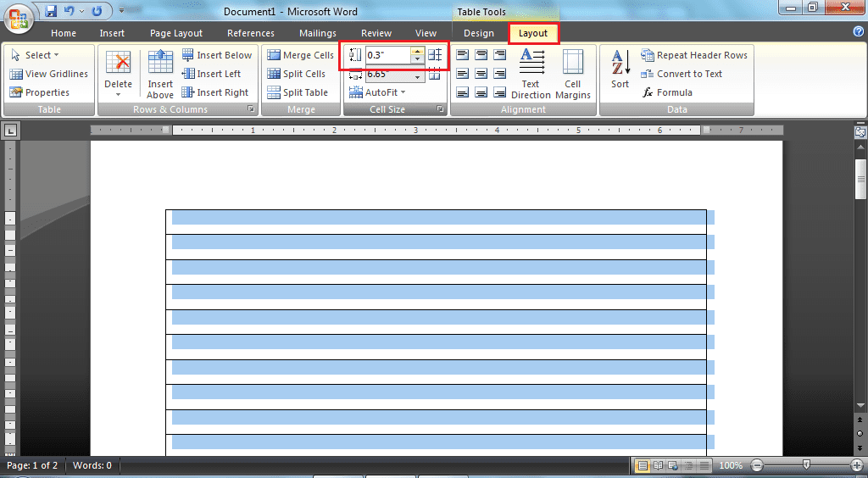Screen dimensions: 868x478
Task: Customize Quick Access Toolbar dropdown
Action: click(122, 10)
